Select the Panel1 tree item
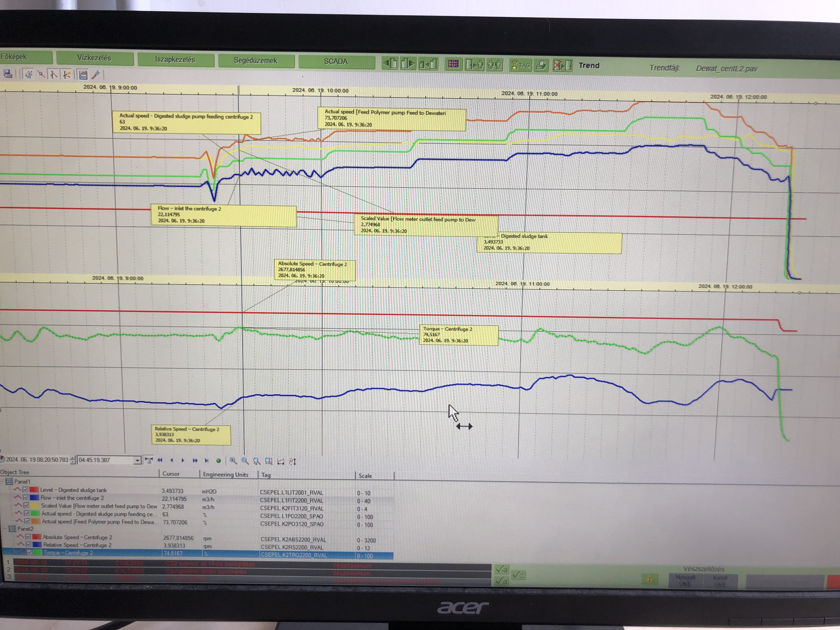This screenshot has width=840, height=630. 22,481
